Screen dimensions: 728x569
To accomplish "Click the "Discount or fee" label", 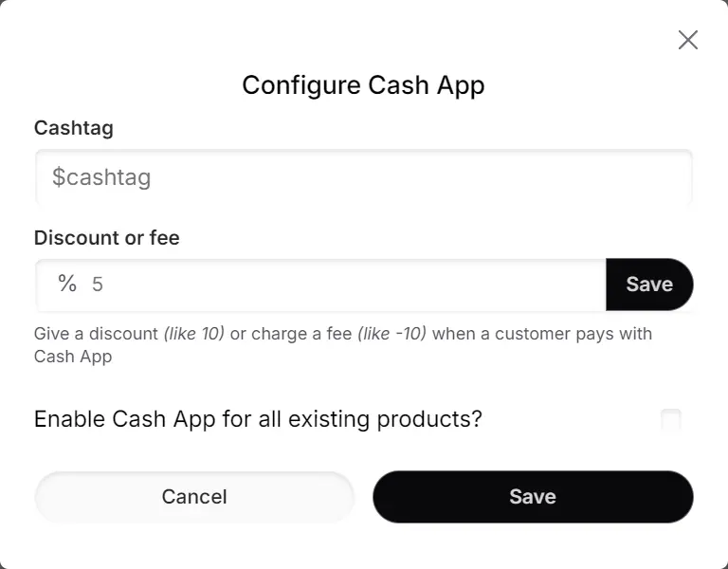I will pos(107,238).
